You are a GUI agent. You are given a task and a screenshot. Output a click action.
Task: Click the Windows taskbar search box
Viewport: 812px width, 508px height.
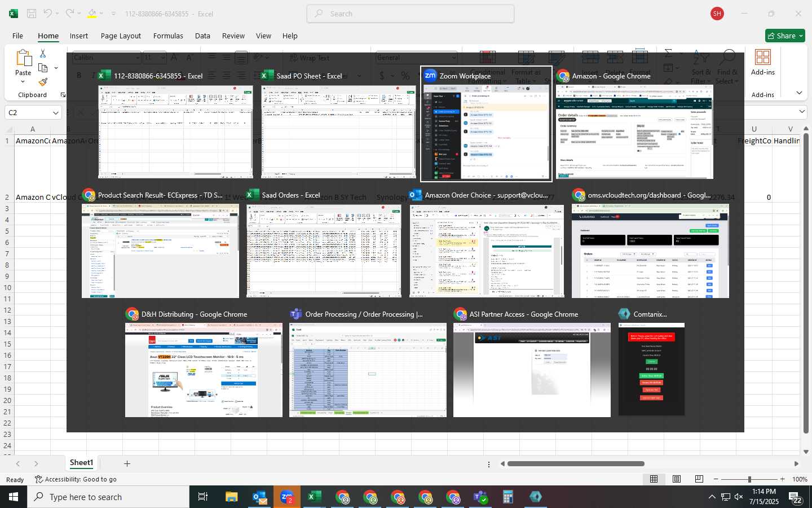point(108,497)
